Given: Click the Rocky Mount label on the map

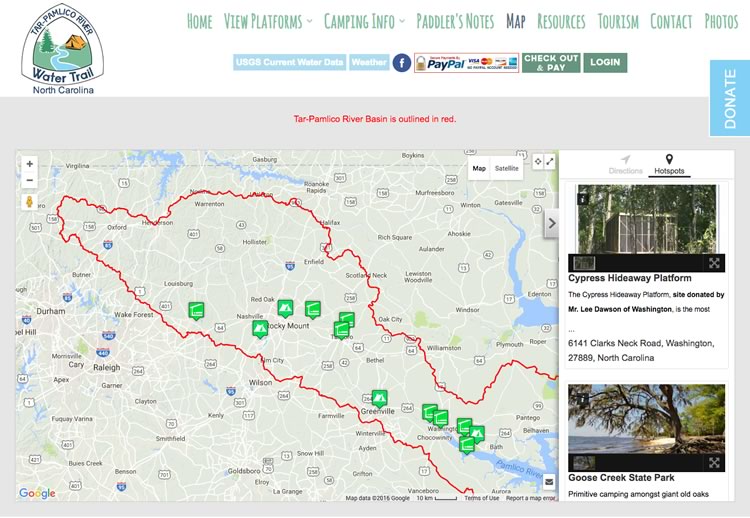Looking at the screenshot, I should pyautogui.click(x=288, y=325).
